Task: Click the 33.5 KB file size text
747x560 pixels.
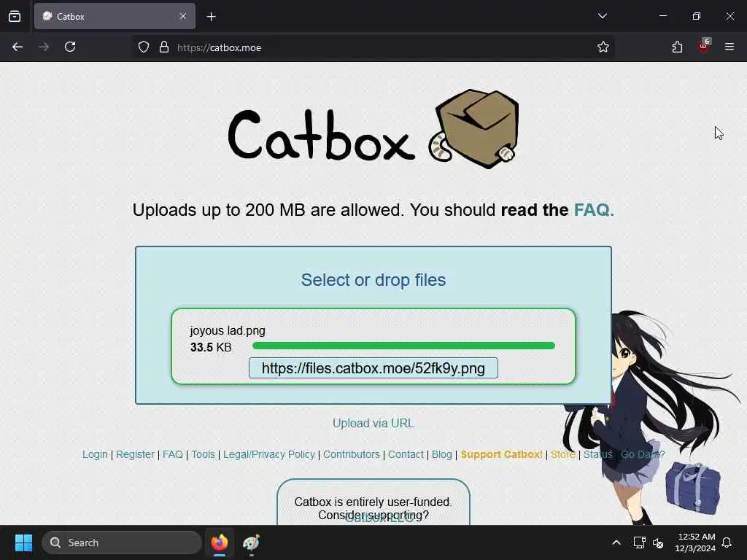Action: 211,347
